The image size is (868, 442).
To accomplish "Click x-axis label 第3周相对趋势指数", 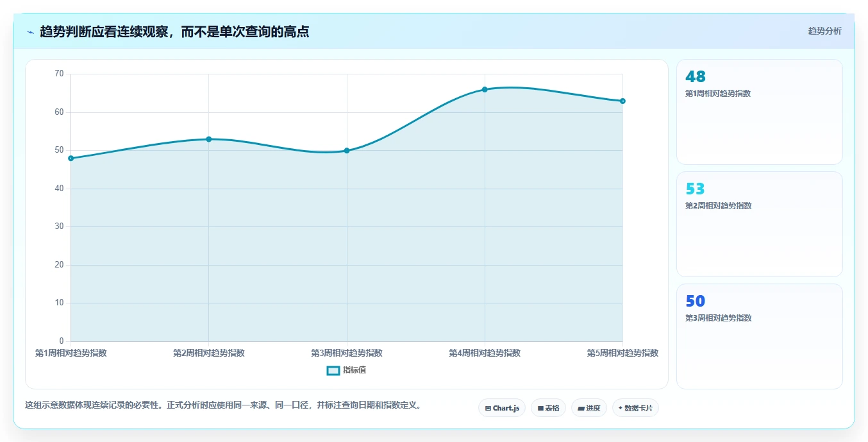I will click(x=347, y=353).
